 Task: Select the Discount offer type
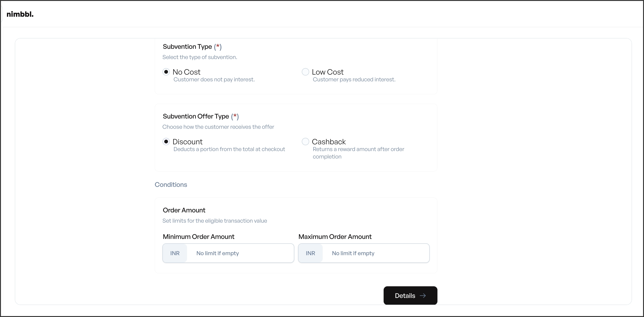click(167, 142)
